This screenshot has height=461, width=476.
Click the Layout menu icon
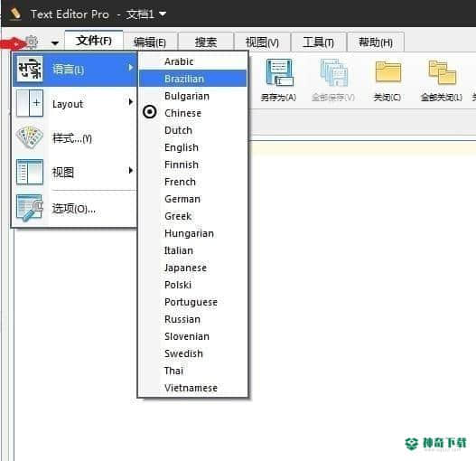click(x=30, y=103)
